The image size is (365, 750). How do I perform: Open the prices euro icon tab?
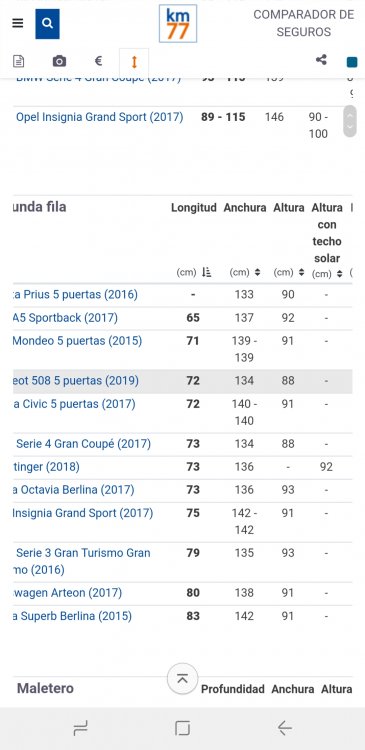(x=98, y=61)
